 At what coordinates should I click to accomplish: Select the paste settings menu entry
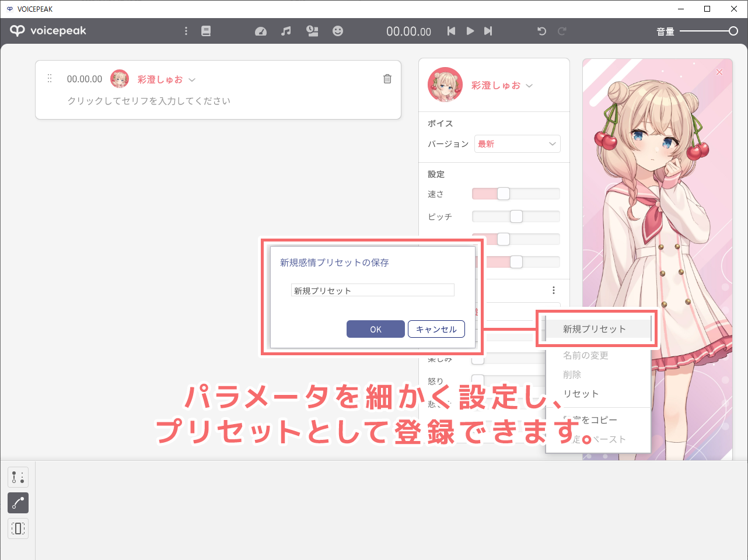pyautogui.click(x=598, y=439)
